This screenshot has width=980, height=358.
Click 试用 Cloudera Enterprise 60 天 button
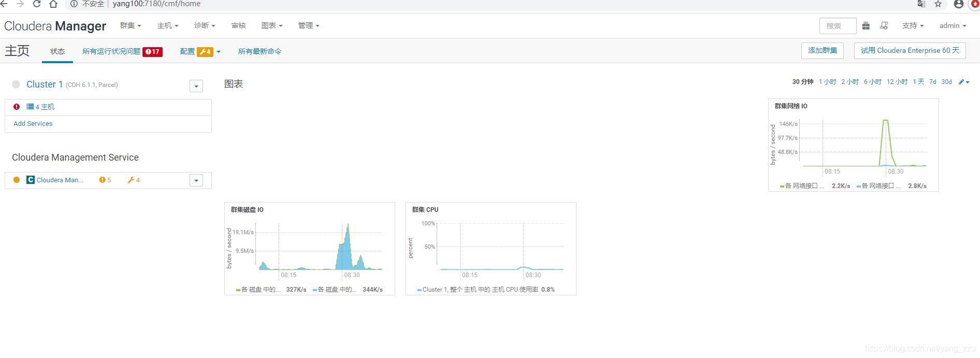910,50
